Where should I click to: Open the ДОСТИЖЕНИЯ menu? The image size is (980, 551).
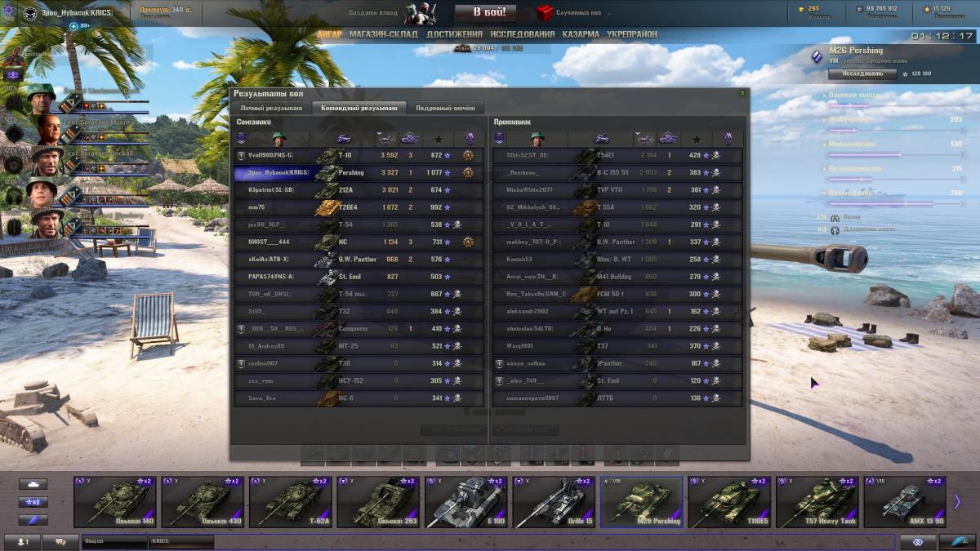point(454,35)
